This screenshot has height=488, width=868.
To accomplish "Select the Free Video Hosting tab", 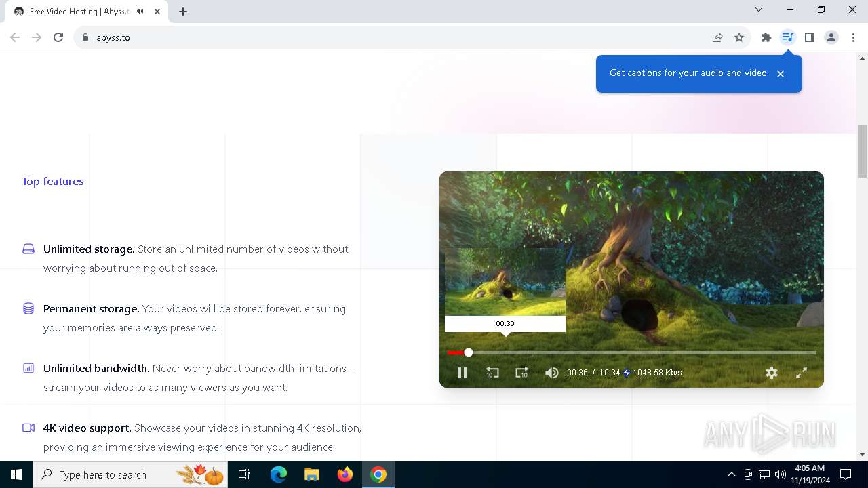I will tap(87, 12).
